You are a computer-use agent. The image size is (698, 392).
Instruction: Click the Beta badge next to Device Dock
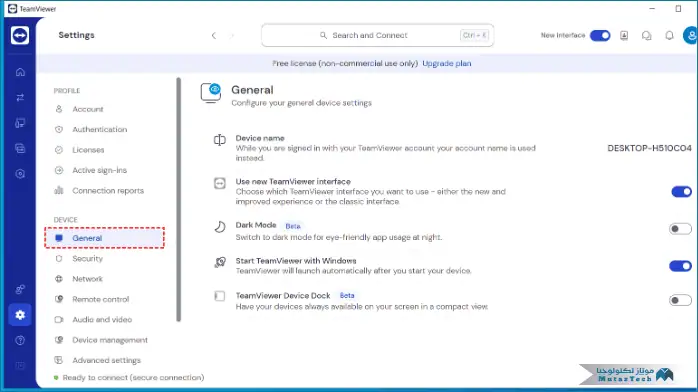[x=347, y=295]
